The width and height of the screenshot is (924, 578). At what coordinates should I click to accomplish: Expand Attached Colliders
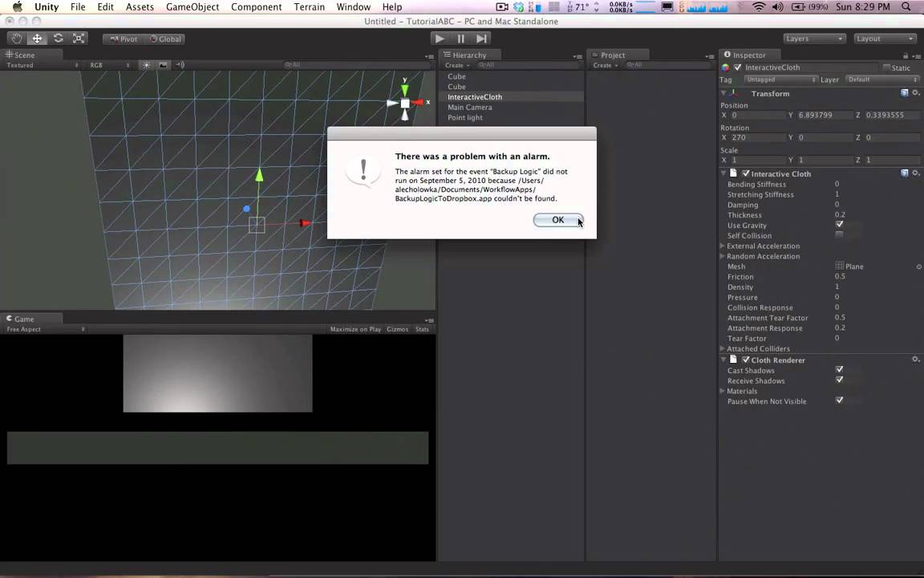723,348
